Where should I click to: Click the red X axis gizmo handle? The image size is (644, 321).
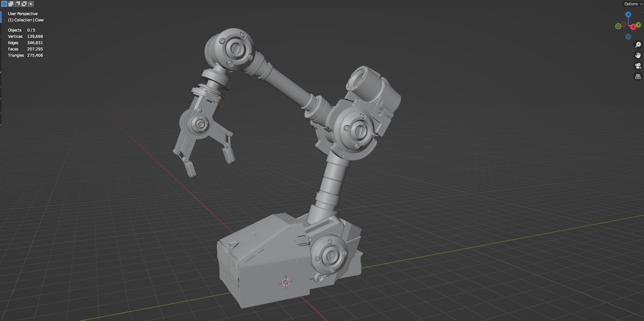click(x=633, y=27)
